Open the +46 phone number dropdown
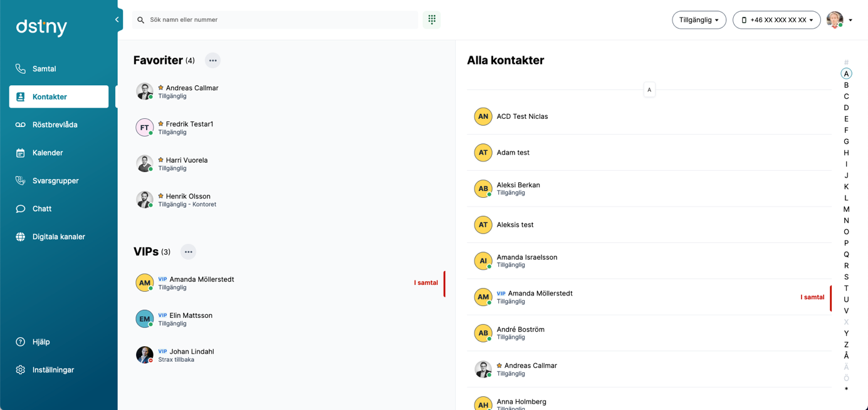This screenshot has width=868, height=410. (x=776, y=20)
